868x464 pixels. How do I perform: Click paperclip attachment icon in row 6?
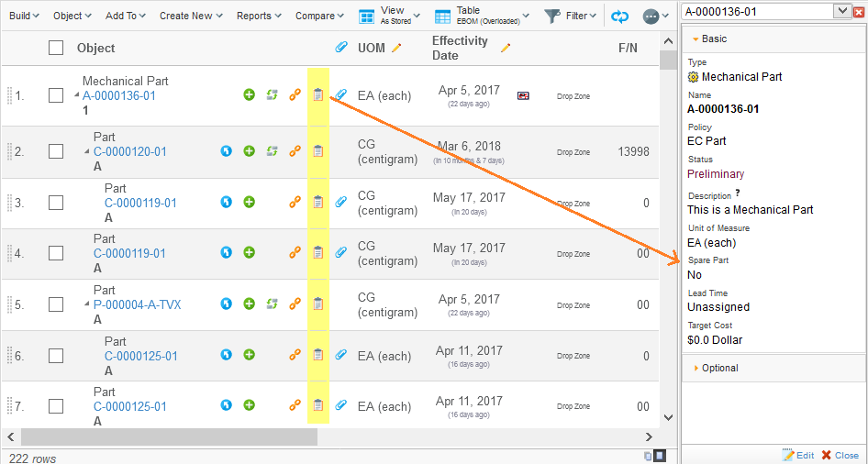341,355
